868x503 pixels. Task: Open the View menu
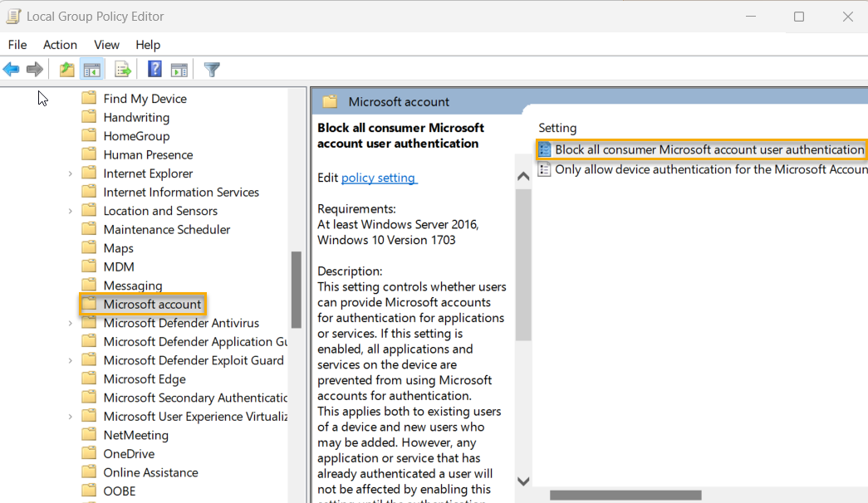click(106, 45)
